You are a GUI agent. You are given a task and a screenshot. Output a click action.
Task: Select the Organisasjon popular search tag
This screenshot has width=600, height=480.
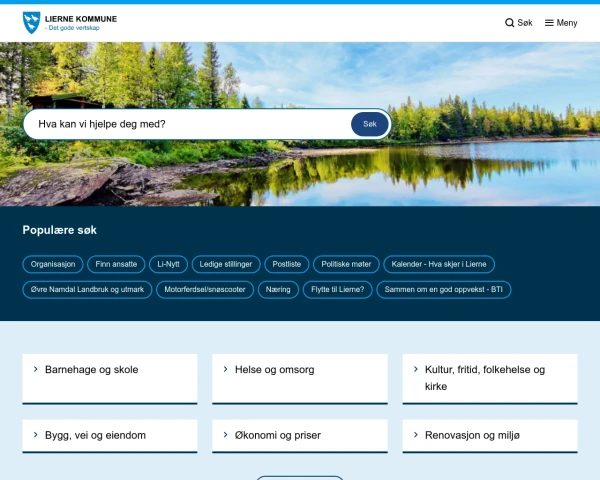53,264
